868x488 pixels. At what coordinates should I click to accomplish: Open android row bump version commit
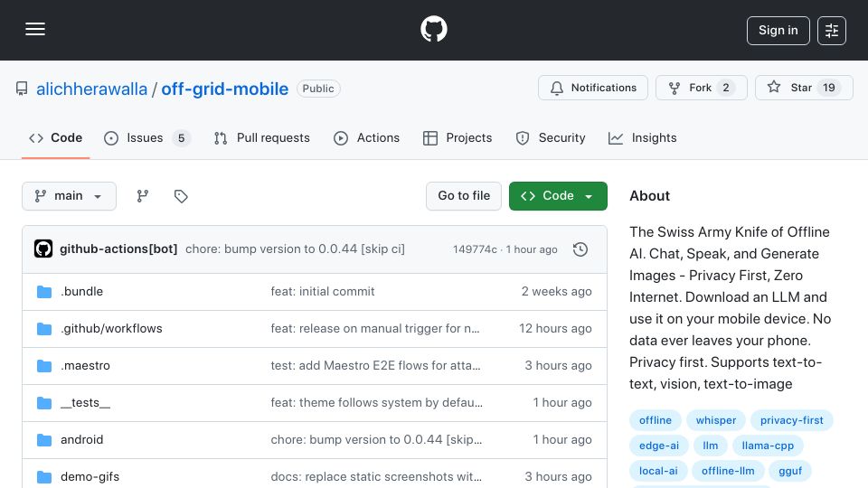tap(376, 440)
